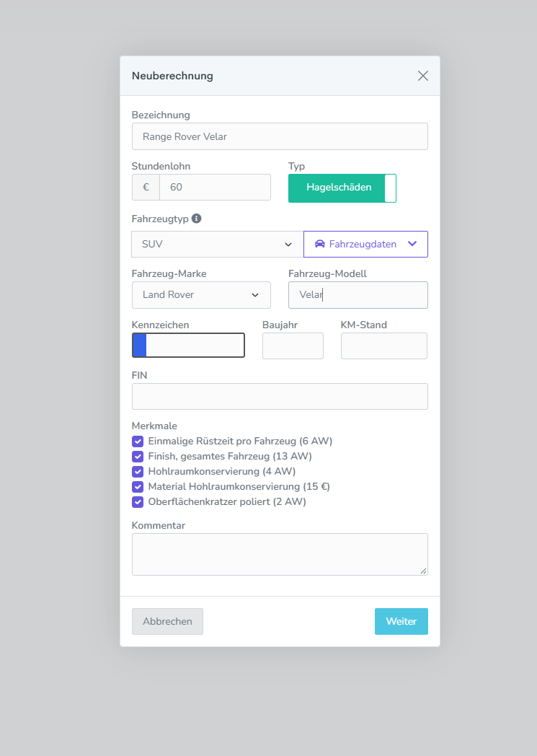Click the Abbrechen button
The image size is (537, 756).
point(168,622)
